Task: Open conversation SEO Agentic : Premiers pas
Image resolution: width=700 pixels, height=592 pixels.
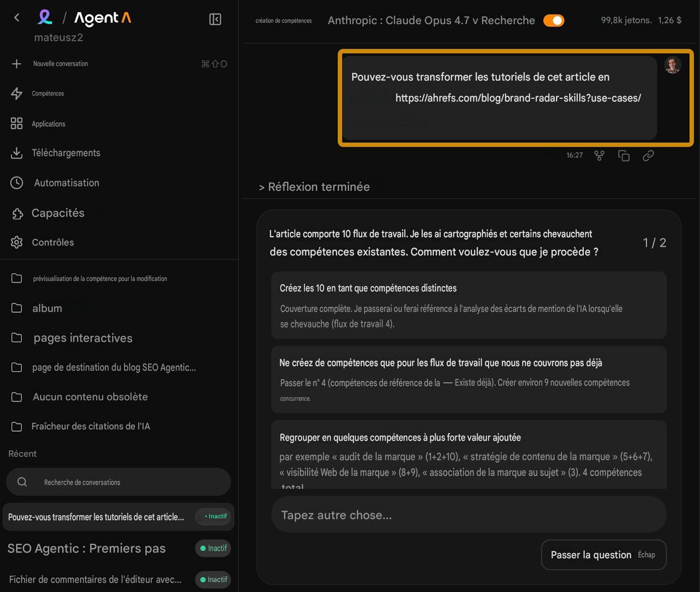Action: (87, 548)
